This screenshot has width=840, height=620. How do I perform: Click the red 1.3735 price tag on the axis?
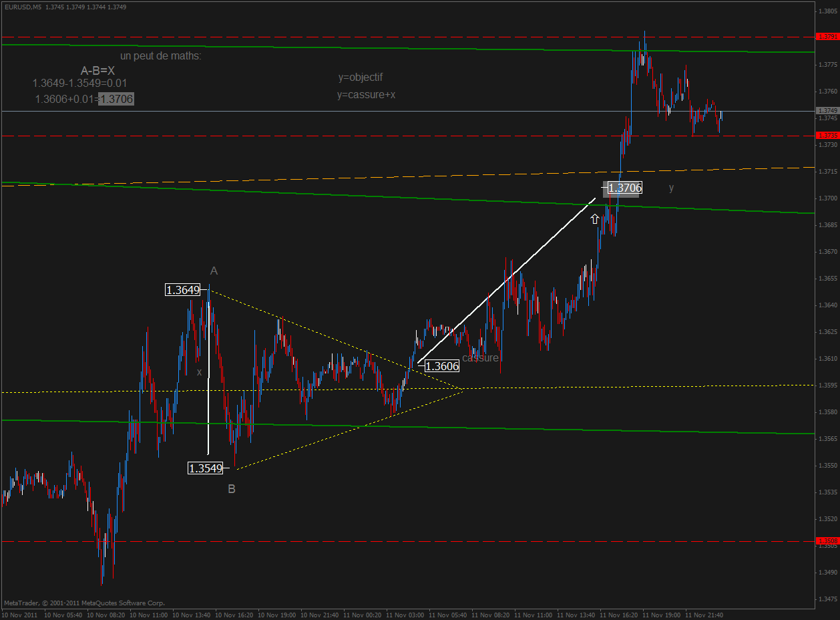[x=827, y=135]
